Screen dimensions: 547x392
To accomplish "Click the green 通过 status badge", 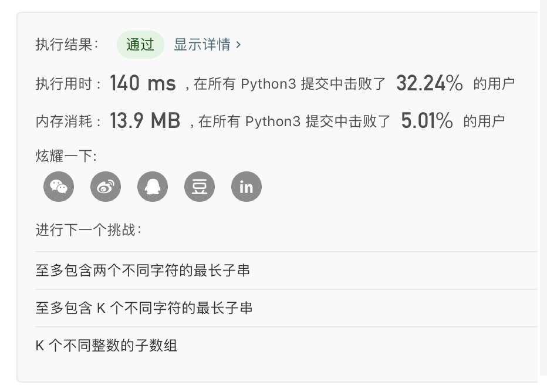I will 140,45.
